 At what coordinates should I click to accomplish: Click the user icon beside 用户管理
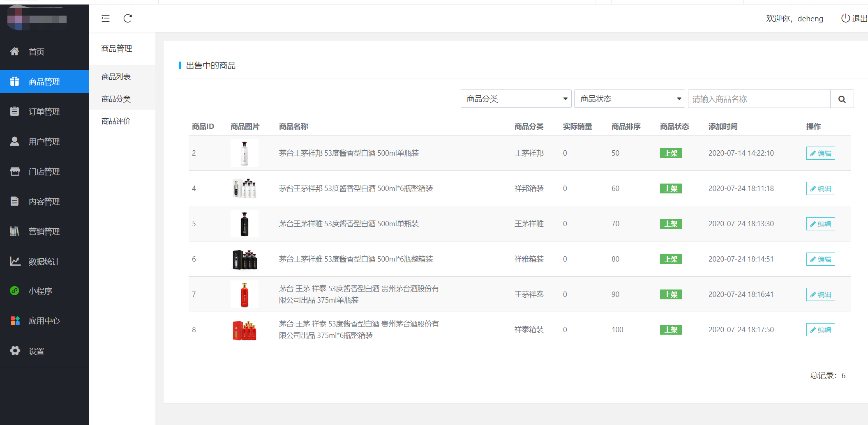tap(14, 141)
